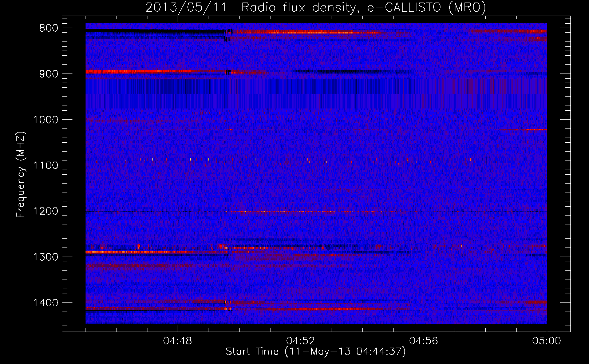Screen dimensions: 589x364
Task: Select the 1000 frequency tick label
Action: (46, 120)
